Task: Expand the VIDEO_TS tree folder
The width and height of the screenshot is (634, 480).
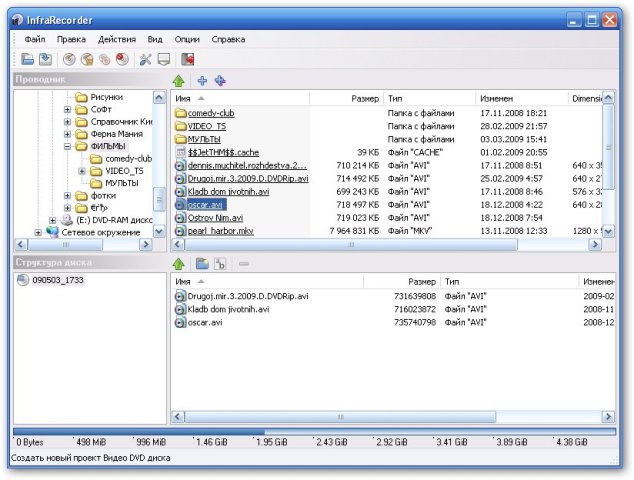Action: [x=82, y=171]
